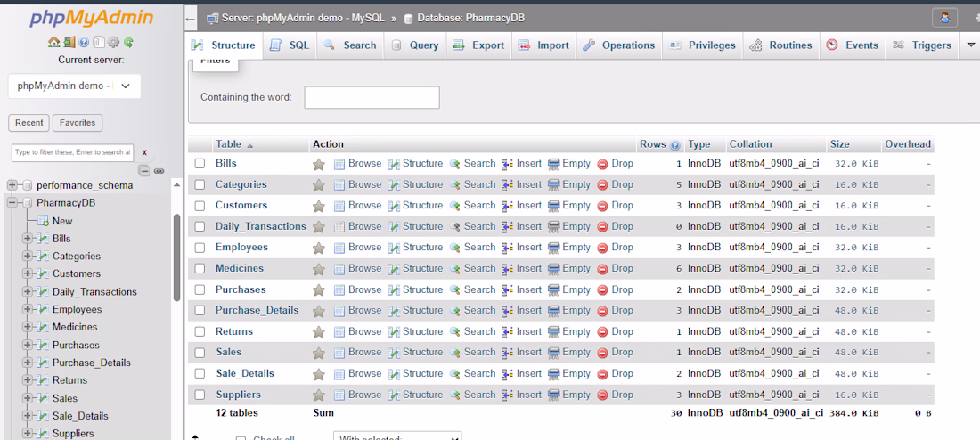980x440 pixels.
Task: Expand the Employees tree node
Action: point(27,309)
